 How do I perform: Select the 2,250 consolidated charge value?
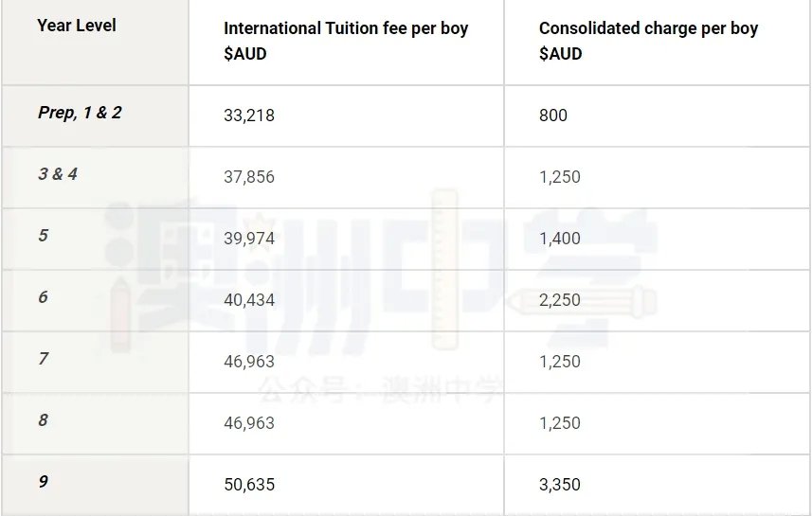pyautogui.click(x=560, y=300)
